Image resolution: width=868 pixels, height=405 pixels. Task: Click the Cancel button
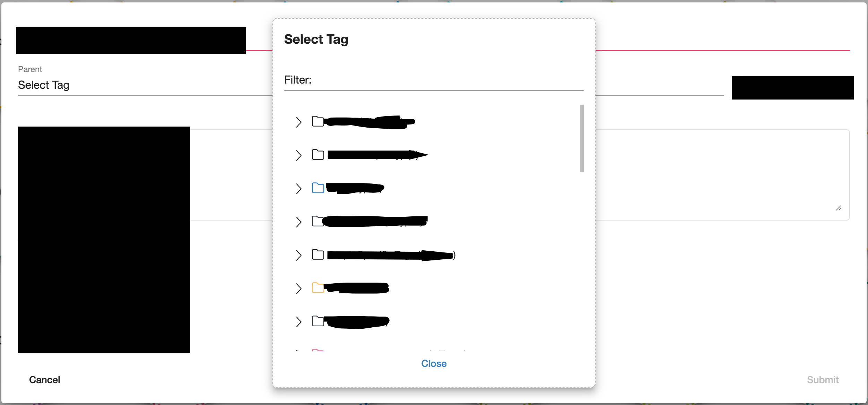(44, 380)
